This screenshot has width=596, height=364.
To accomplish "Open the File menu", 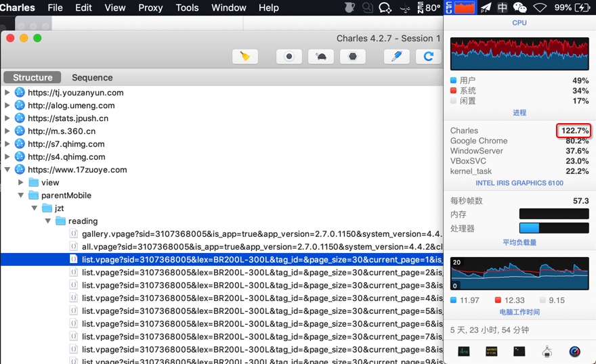I will (x=55, y=7).
